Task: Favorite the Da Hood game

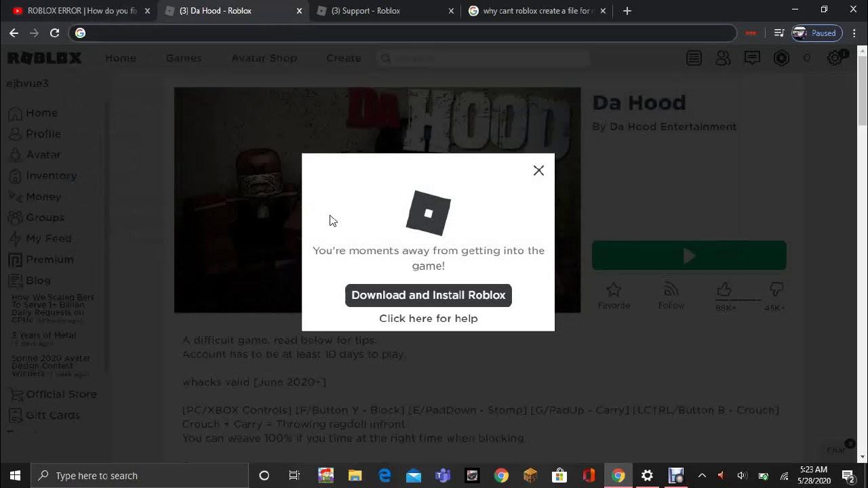Action: pos(614,296)
